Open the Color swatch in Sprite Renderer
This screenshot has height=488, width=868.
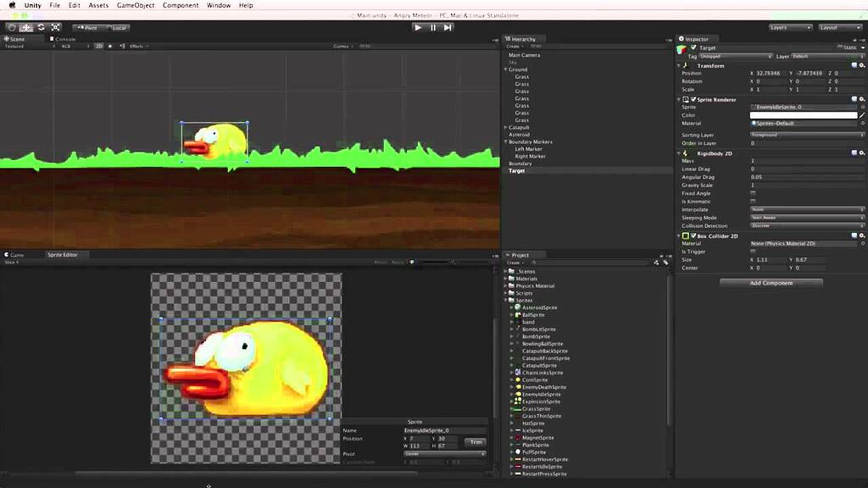point(804,115)
